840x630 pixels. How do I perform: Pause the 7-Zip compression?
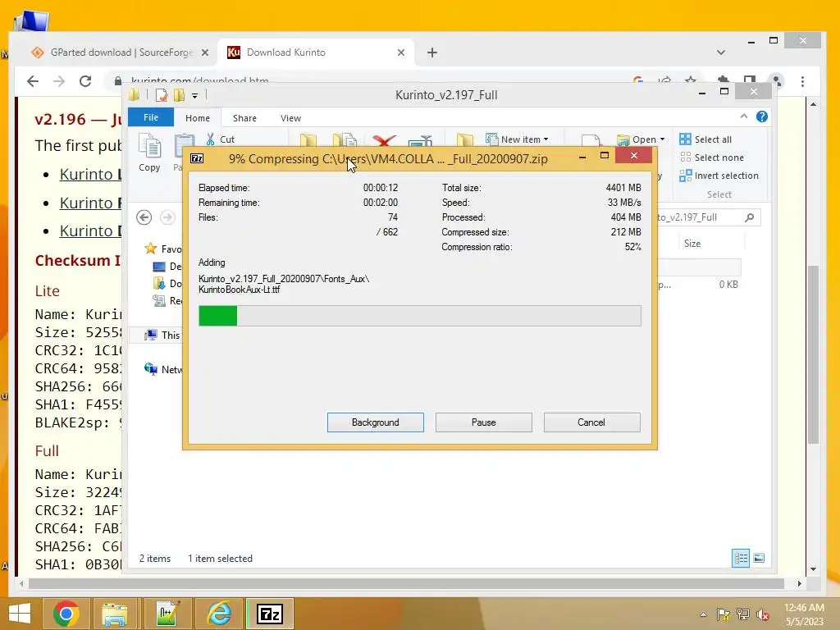483,422
